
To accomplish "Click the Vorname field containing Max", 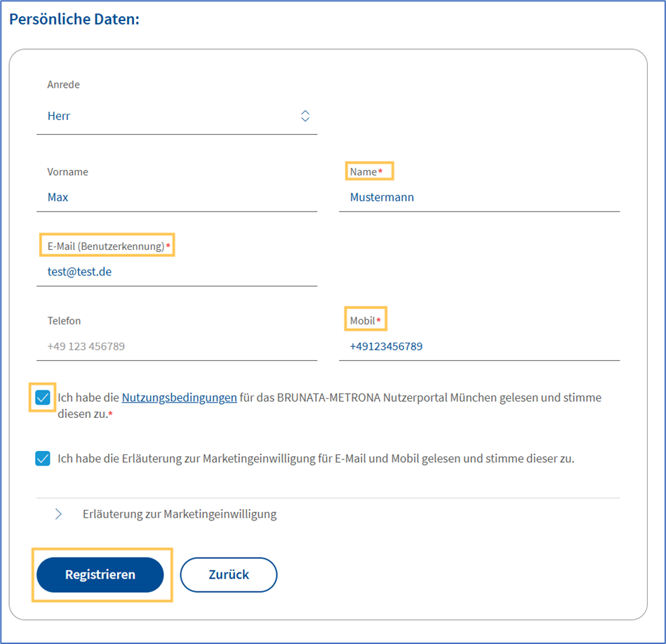I will [x=177, y=197].
